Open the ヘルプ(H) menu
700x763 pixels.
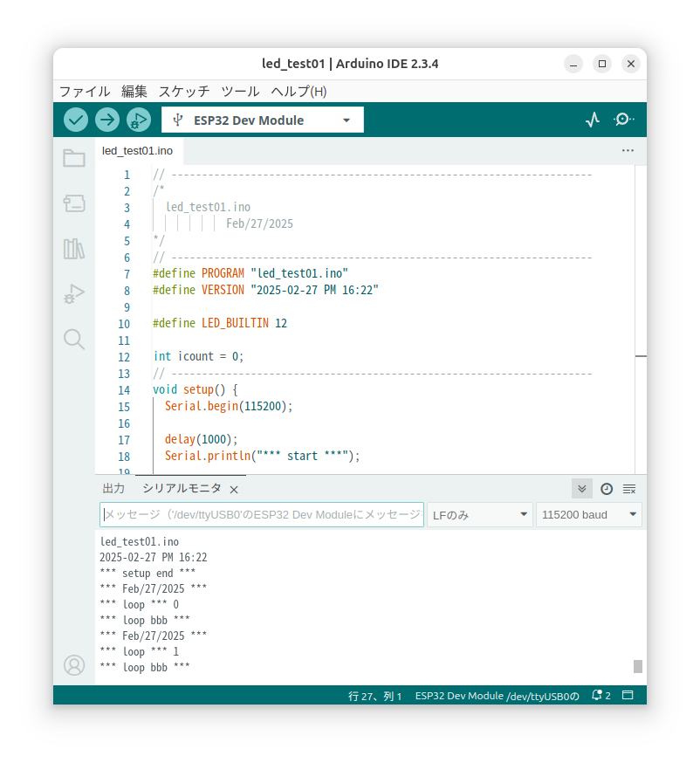coord(299,91)
